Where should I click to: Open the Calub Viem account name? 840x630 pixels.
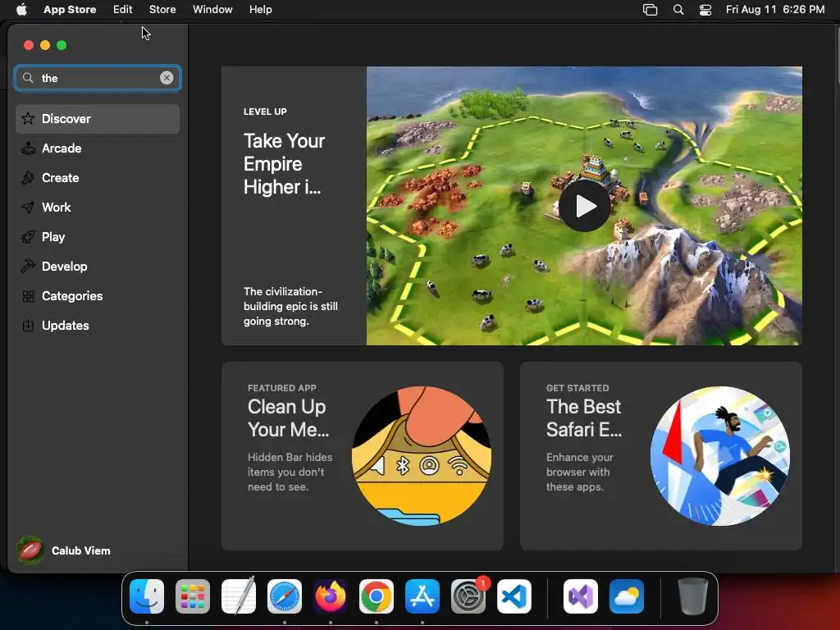pos(81,550)
